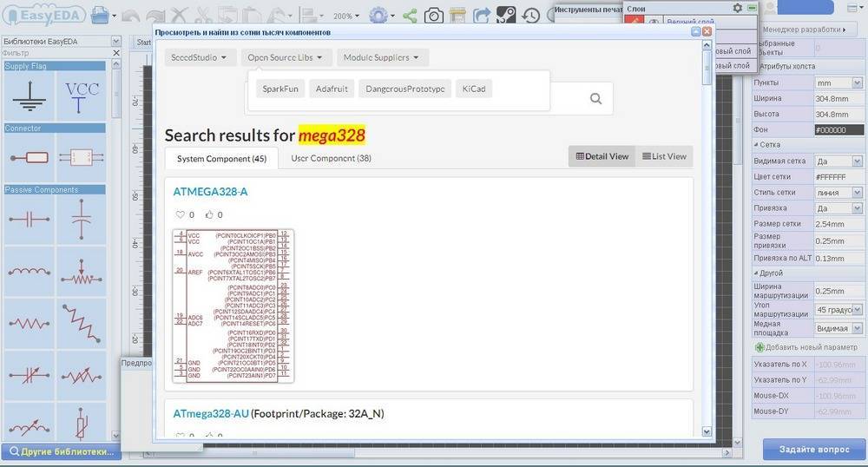Place the VCC supply flag symbol
The width and height of the screenshot is (868, 467).
pos(82,96)
